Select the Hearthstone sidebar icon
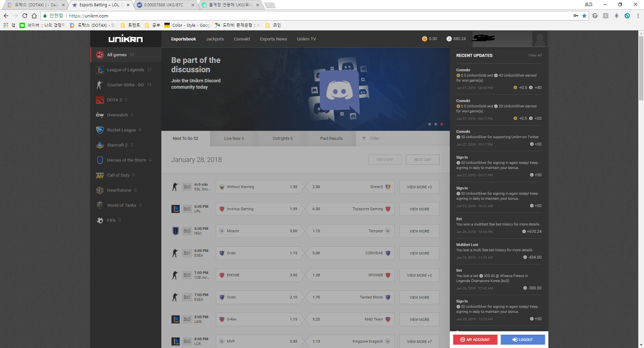 point(100,190)
